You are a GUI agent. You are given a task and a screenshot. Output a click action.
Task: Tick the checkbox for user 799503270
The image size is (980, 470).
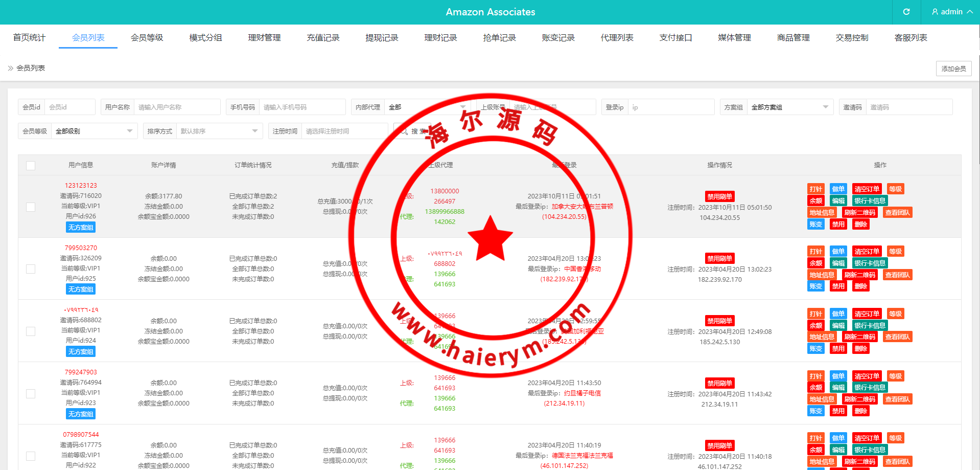click(x=31, y=269)
